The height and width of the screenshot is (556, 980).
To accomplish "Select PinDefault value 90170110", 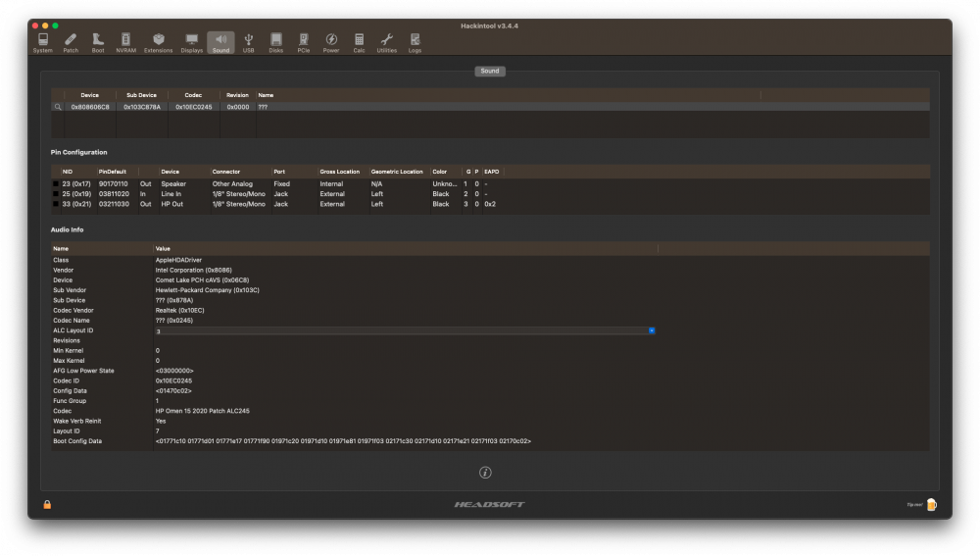I will pos(113,184).
